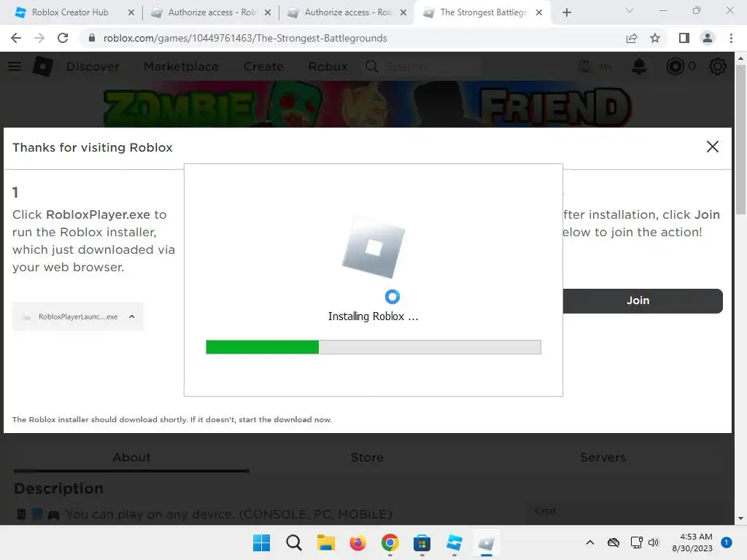The height and width of the screenshot is (560, 747).
Task: Click 'start the download now' link
Action: coord(285,419)
